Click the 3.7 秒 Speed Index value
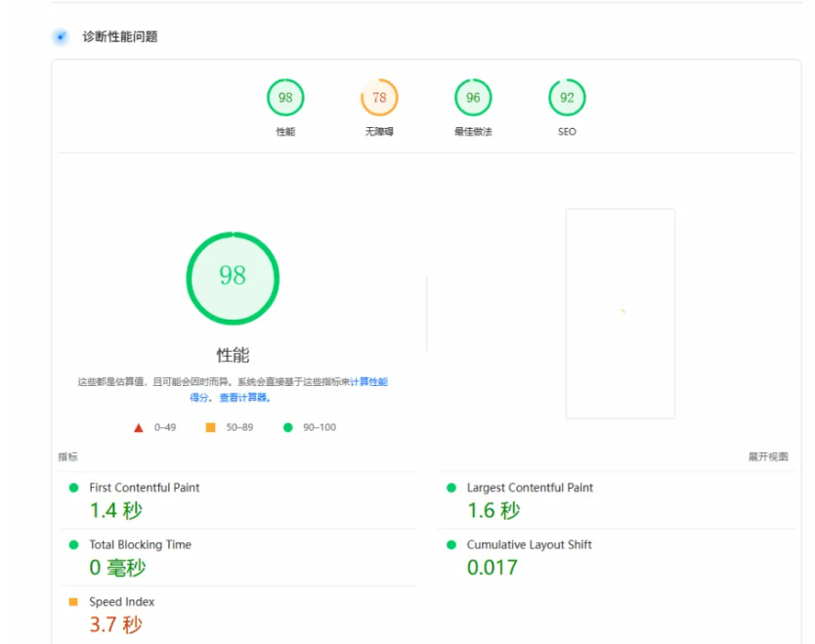Image resolution: width=815 pixels, height=644 pixels. [x=115, y=623]
